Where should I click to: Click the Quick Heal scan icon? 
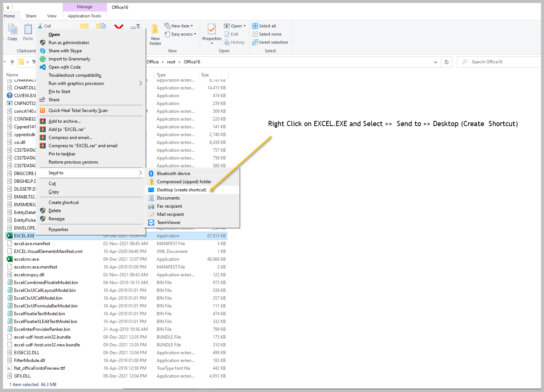43,111
